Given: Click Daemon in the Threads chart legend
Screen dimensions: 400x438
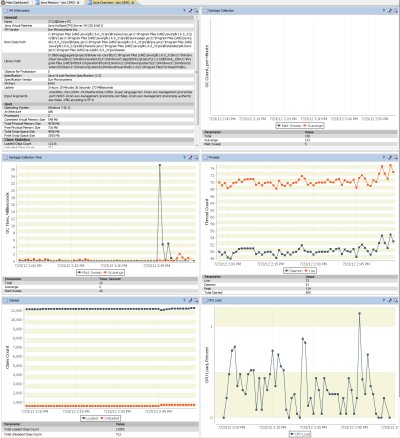Looking at the screenshot, I should pos(293,271).
